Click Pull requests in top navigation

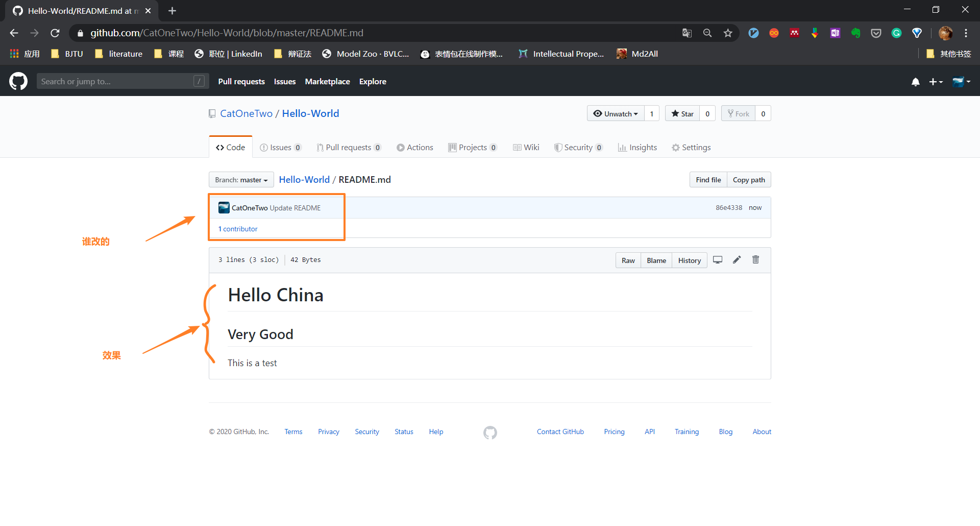pos(241,82)
